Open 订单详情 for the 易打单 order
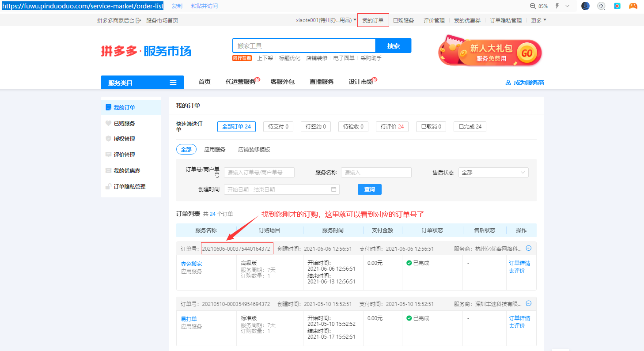Viewport: 644px width, 351px height. click(519, 318)
